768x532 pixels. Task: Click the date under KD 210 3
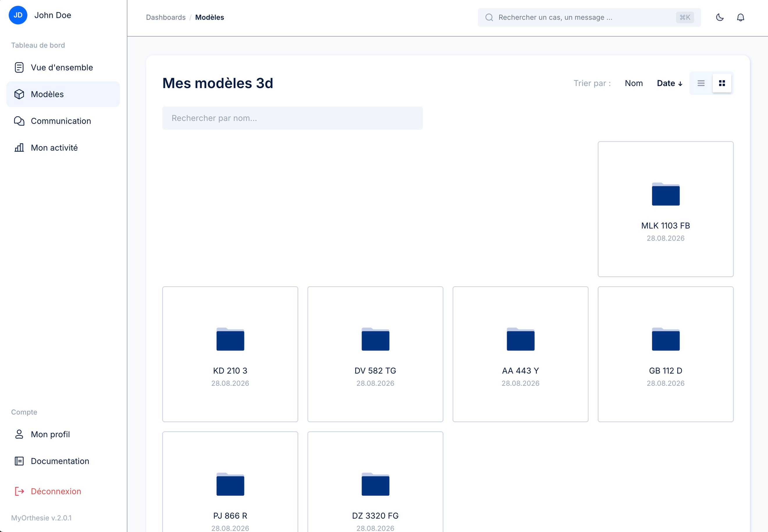(x=230, y=383)
